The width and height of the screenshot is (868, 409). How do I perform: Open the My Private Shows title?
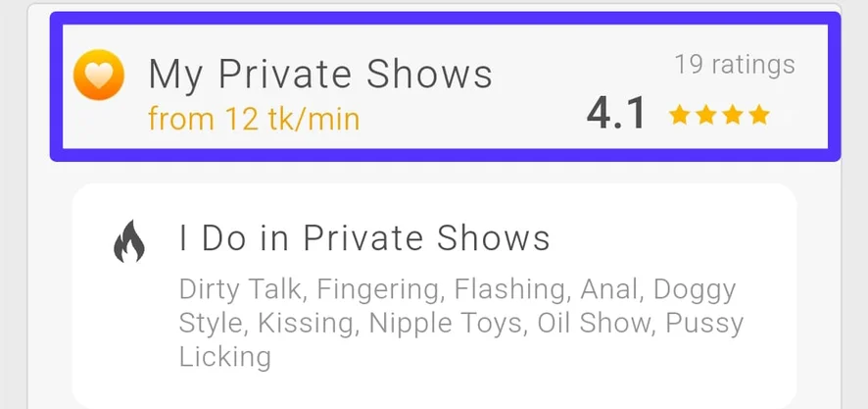pos(320,74)
